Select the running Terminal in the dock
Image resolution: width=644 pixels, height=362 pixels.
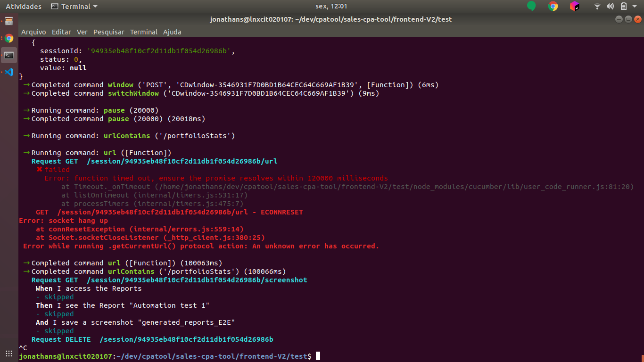click(8, 55)
